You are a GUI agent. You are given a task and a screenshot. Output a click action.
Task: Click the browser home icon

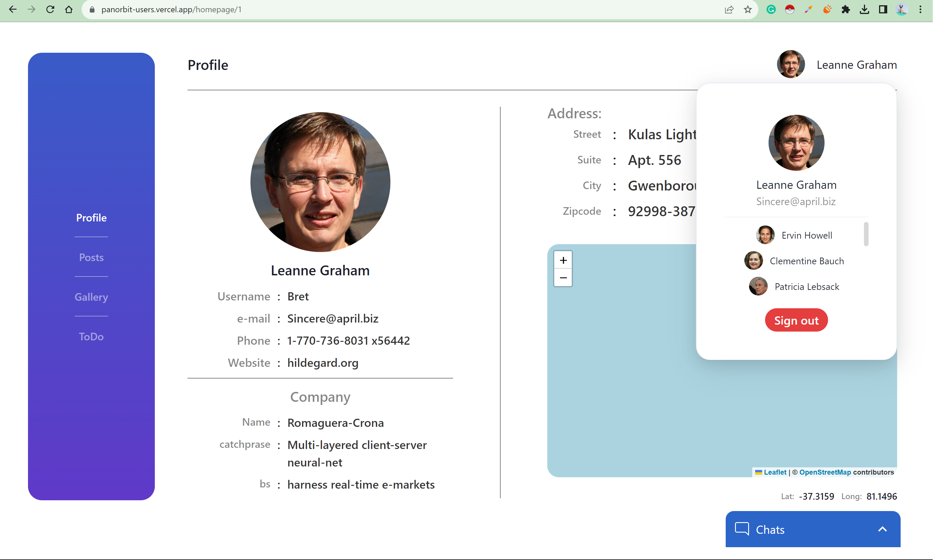point(69,9)
